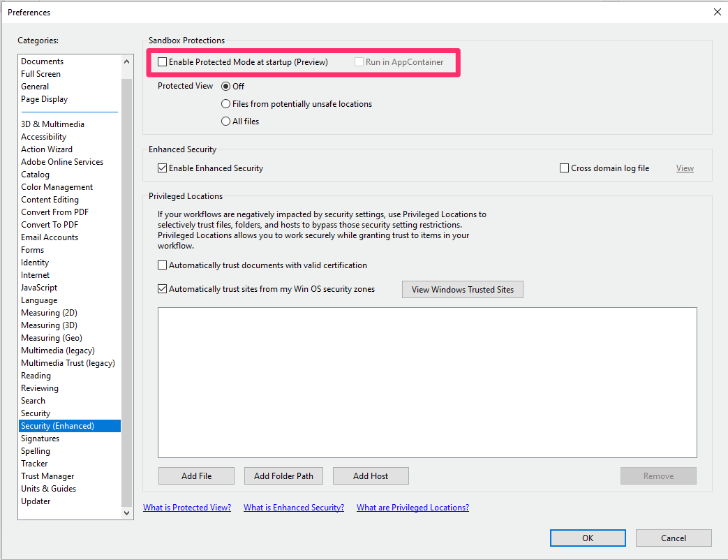Dismiss dialog with Cancel button
This screenshot has width=728, height=560.
tap(674, 538)
